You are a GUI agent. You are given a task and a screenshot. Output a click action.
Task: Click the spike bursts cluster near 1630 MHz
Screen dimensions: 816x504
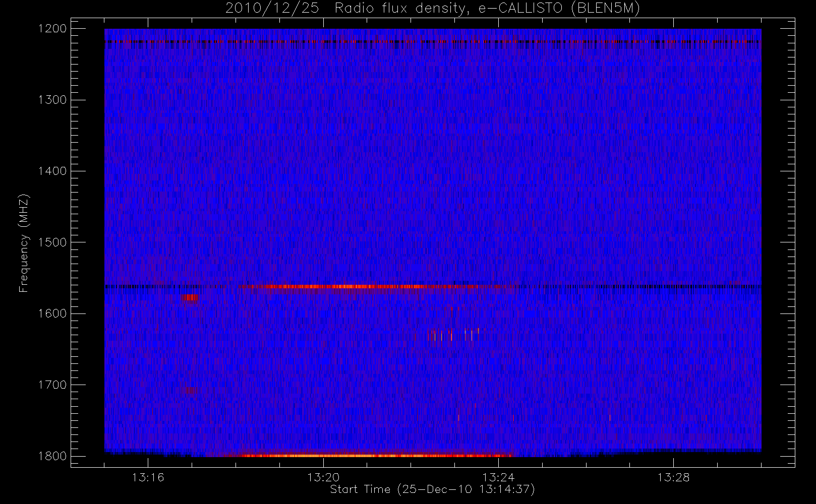click(455, 335)
